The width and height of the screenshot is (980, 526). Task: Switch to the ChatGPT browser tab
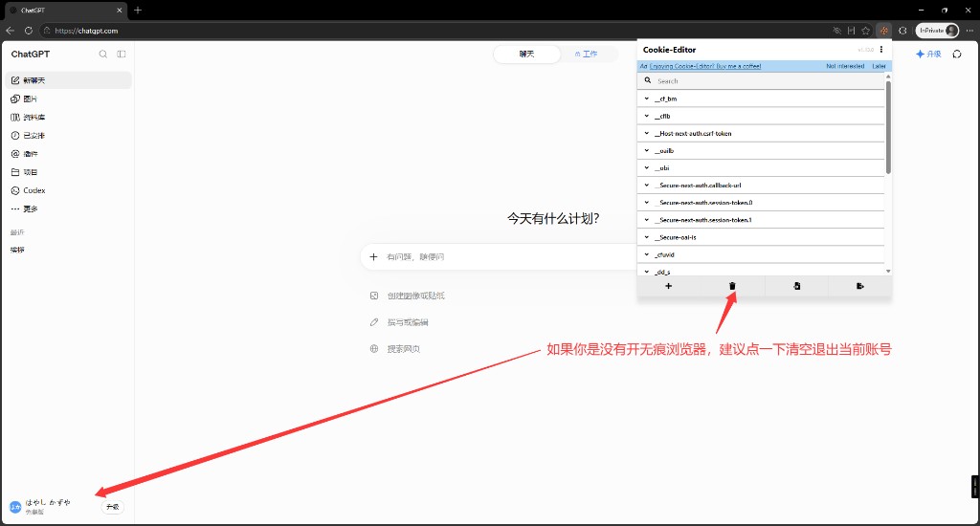[66, 10]
